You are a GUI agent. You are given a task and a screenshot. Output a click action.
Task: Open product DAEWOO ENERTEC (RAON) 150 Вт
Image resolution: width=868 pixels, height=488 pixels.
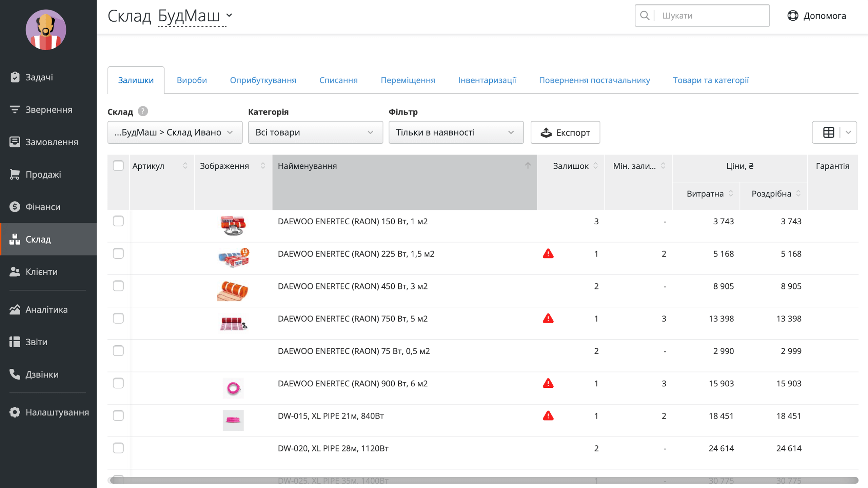[x=353, y=221]
